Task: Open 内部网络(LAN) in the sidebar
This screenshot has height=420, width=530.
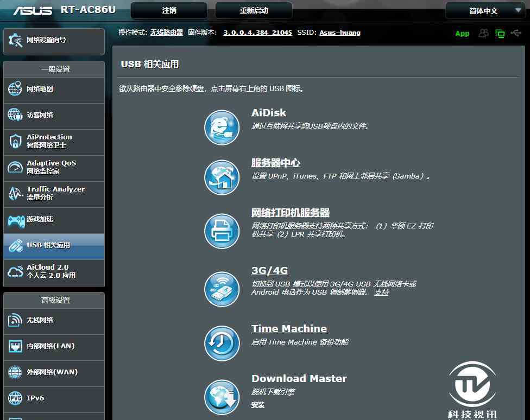Action: (x=54, y=346)
